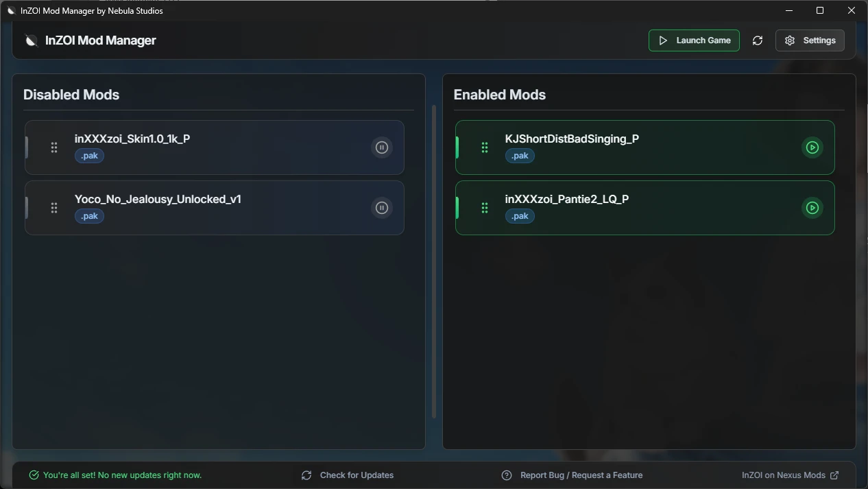Maximize the Mod Manager window
Viewport: 868px width, 489px height.
click(820, 10)
